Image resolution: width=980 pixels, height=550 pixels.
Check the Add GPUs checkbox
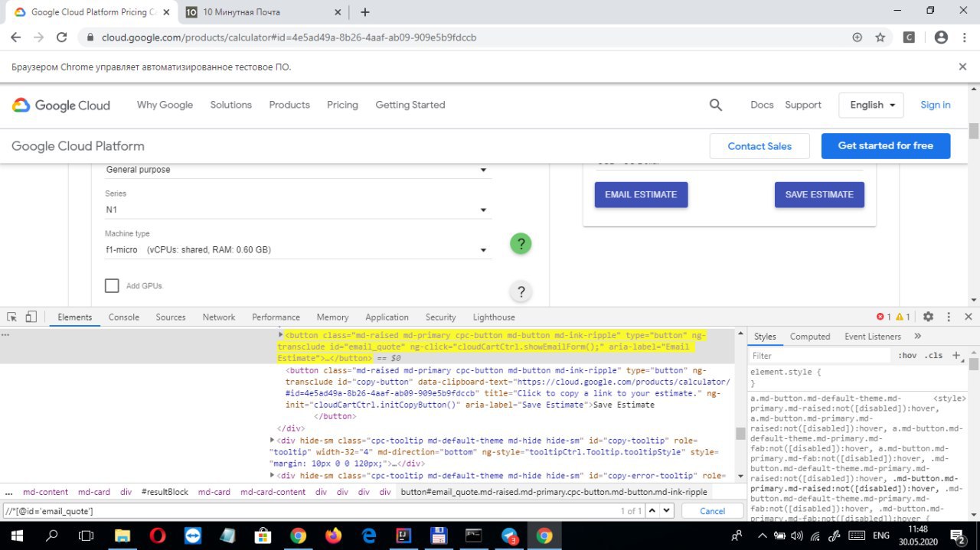tap(112, 286)
